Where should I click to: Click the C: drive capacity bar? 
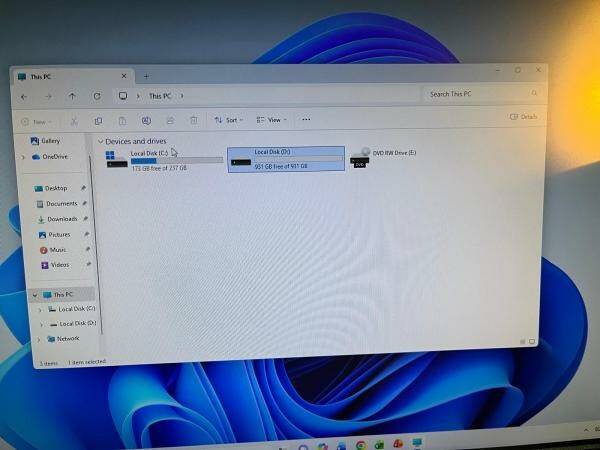pyautogui.click(x=177, y=161)
